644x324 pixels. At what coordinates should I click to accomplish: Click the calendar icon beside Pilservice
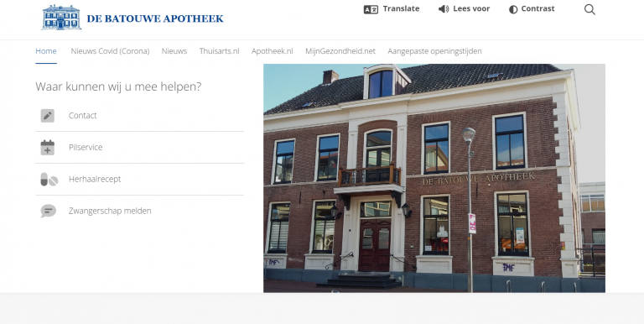coord(47,147)
